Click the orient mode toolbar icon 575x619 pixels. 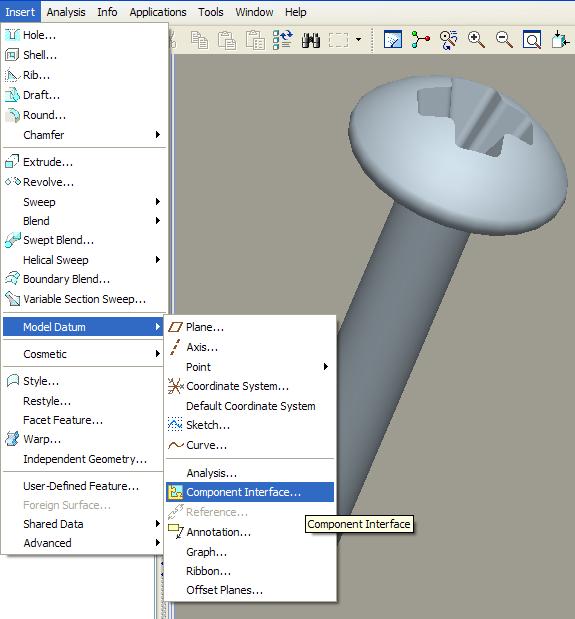448,40
